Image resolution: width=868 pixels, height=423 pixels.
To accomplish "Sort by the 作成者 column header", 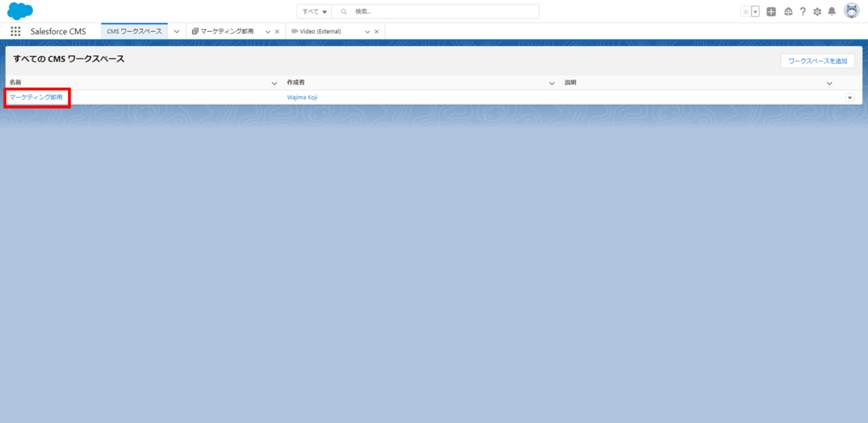I will (296, 83).
